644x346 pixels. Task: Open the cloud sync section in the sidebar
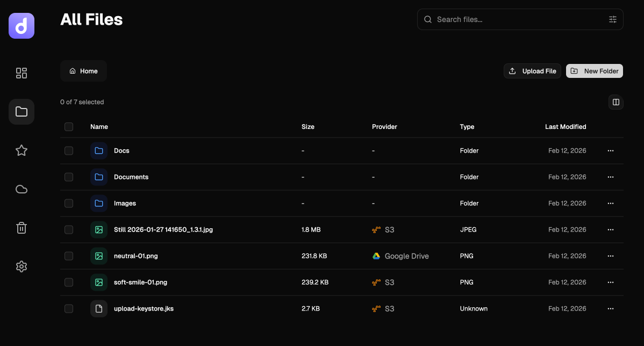click(x=22, y=189)
